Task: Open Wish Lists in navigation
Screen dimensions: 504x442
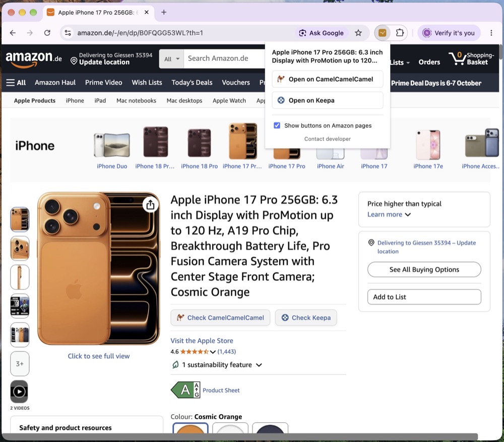Action: pos(147,83)
